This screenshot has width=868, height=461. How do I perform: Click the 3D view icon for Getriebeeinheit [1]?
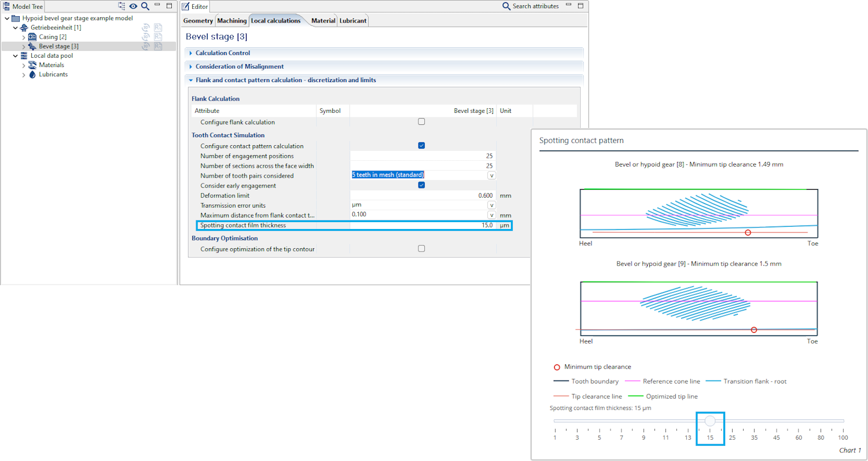[x=146, y=28]
